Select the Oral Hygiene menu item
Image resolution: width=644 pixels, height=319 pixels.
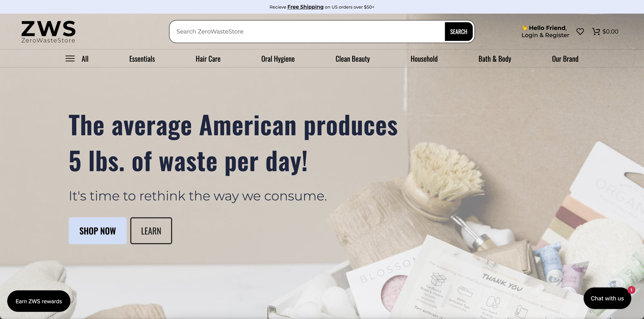click(278, 59)
